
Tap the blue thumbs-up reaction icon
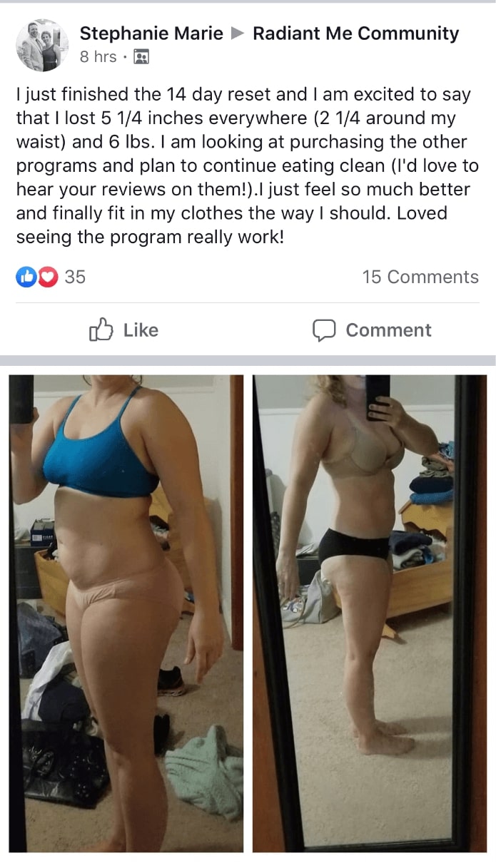tap(26, 277)
